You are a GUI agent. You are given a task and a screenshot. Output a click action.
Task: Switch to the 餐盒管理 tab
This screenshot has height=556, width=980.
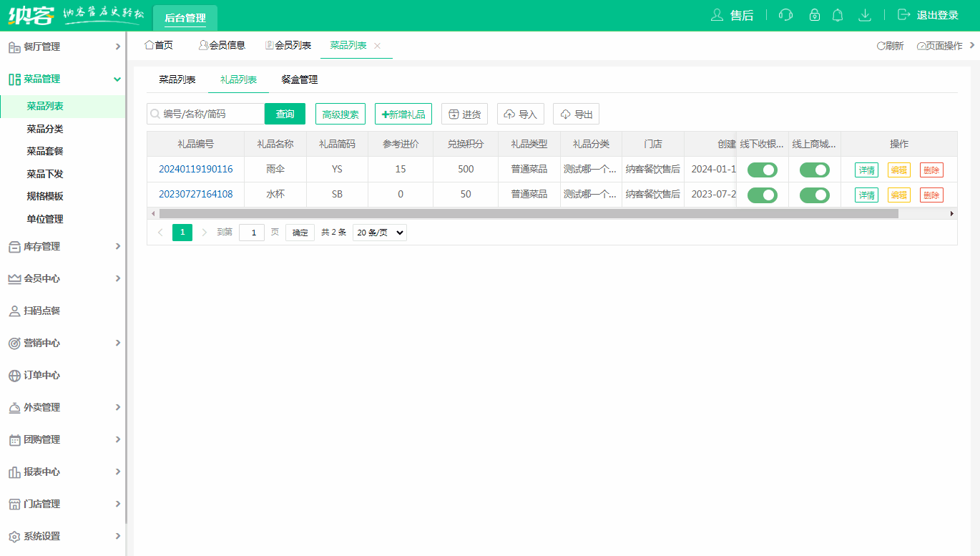[x=300, y=79]
